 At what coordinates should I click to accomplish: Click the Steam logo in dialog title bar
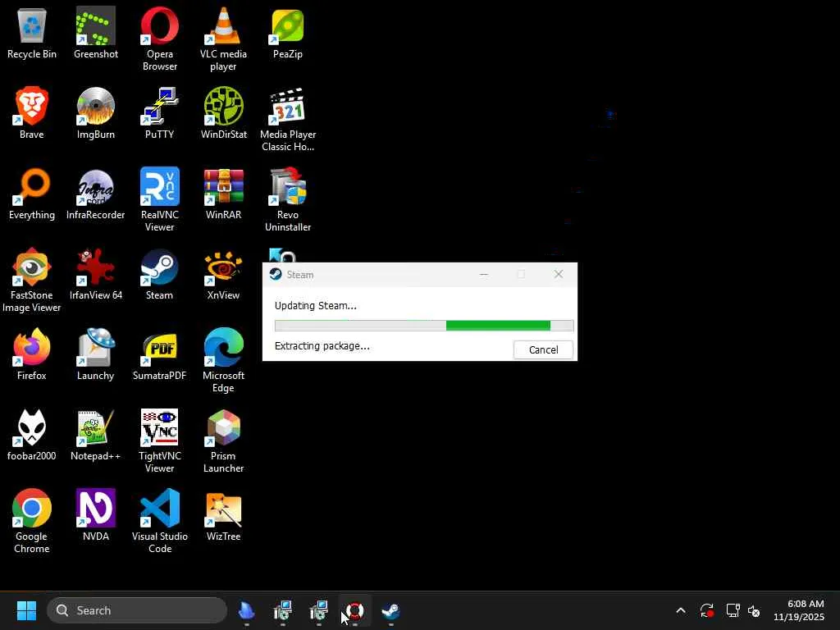pyautogui.click(x=276, y=274)
